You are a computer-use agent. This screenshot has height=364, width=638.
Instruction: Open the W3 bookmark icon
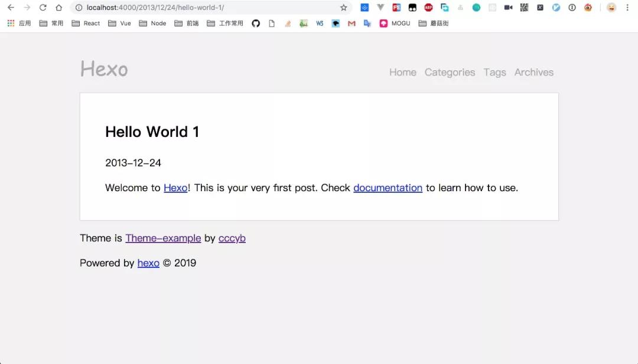coord(320,23)
